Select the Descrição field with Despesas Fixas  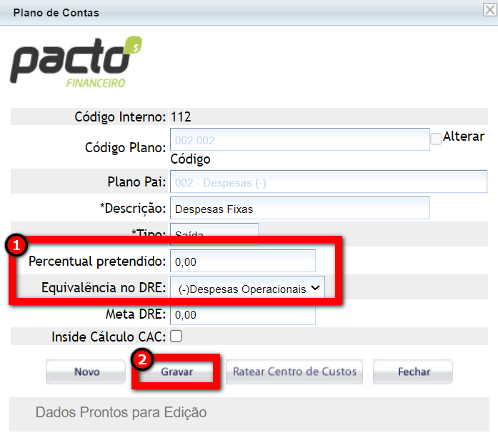299,209
